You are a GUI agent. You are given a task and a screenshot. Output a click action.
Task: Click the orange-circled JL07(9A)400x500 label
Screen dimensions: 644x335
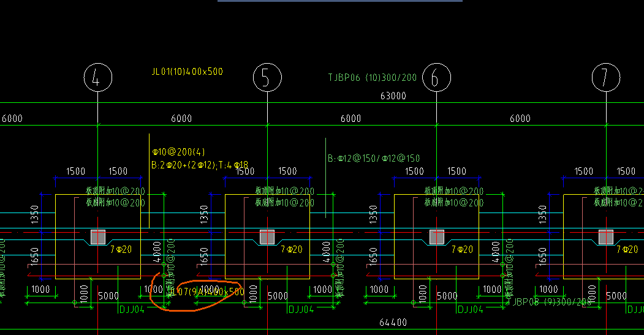(206, 292)
